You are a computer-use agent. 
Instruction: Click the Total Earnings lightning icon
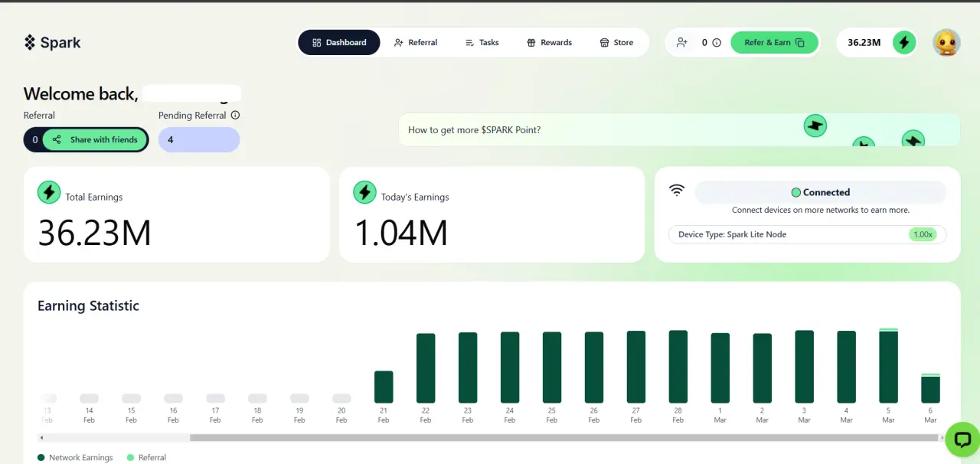(49, 192)
